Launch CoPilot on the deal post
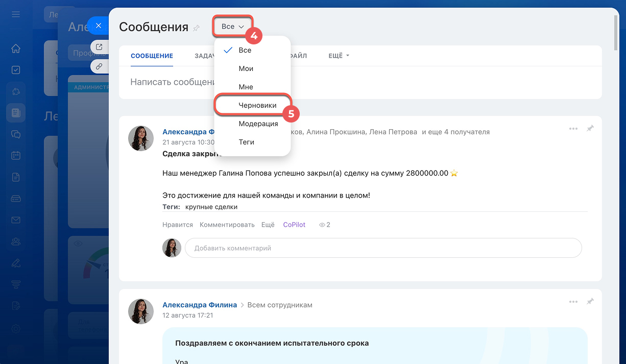The width and height of the screenshot is (626, 364). 294,225
